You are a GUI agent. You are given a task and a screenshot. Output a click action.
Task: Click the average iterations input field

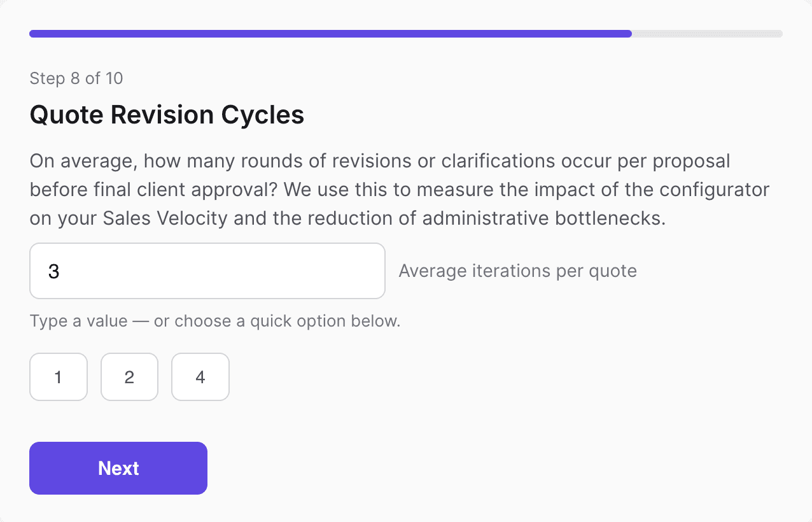[207, 271]
